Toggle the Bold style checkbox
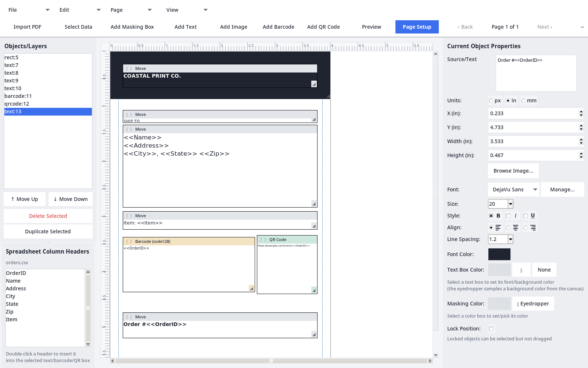Viewport: 588px width, 368px height. [x=491, y=216]
